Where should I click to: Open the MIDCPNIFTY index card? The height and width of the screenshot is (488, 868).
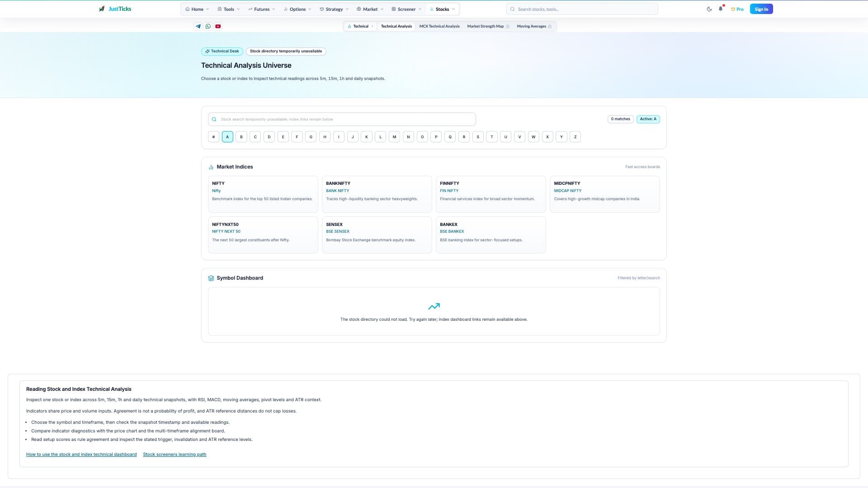tap(605, 194)
